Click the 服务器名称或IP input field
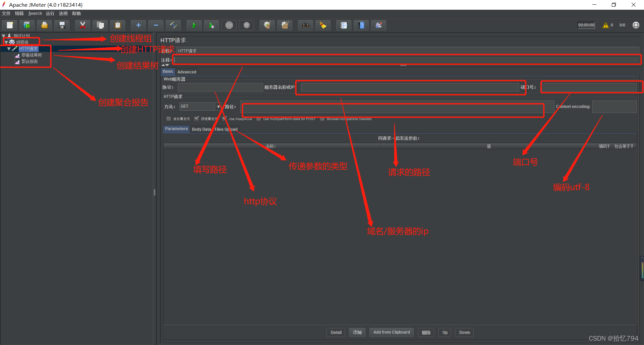 pos(410,87)
